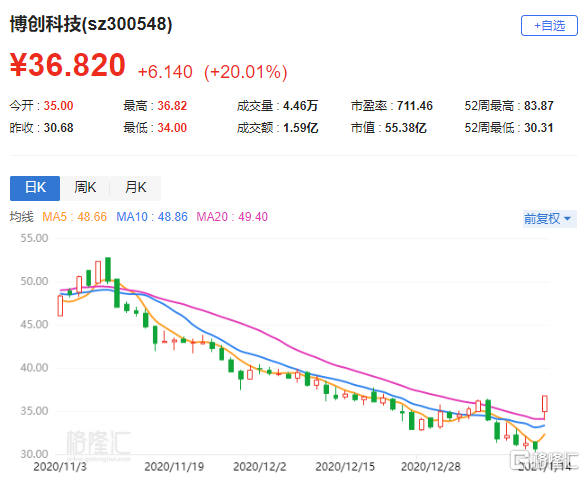This screenshot has width=585, height=477.
Task: Click the percent change (+20.01%)
Action: click(x=245, y=72)
